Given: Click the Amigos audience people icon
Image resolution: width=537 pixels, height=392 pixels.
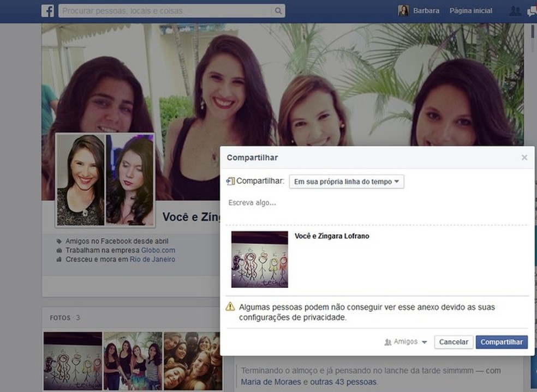Looking at the screenshot, I should coord(386,342).
